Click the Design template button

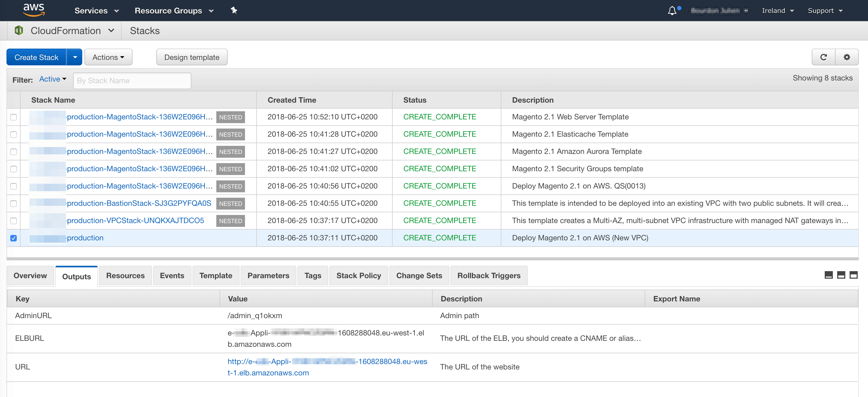point(192,57)
